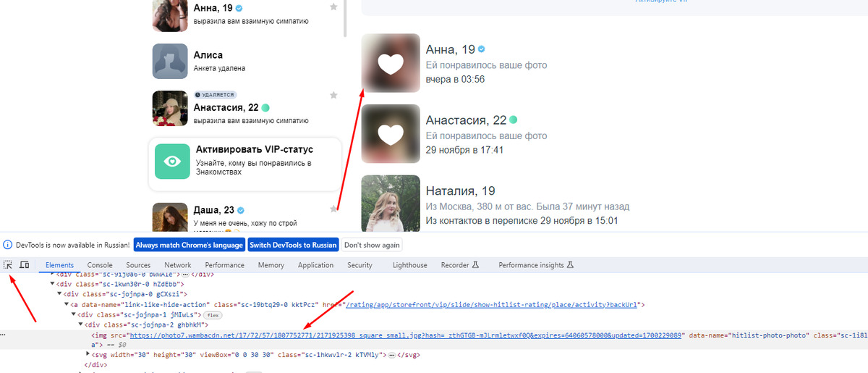
Task: Collapse the div sc-jojnpa-2 ghbhkM node
Action: pos(81,325)
